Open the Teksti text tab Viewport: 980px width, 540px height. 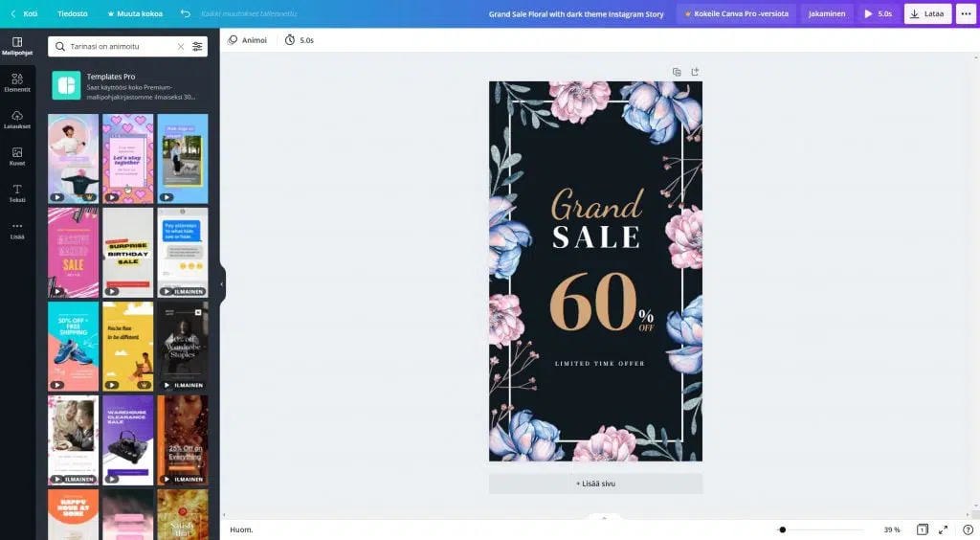[17, 193]
